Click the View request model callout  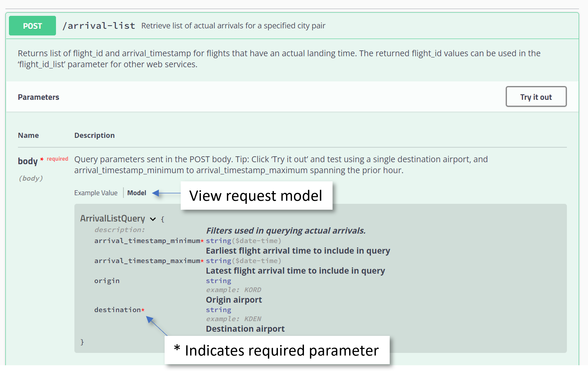(256, 196)
